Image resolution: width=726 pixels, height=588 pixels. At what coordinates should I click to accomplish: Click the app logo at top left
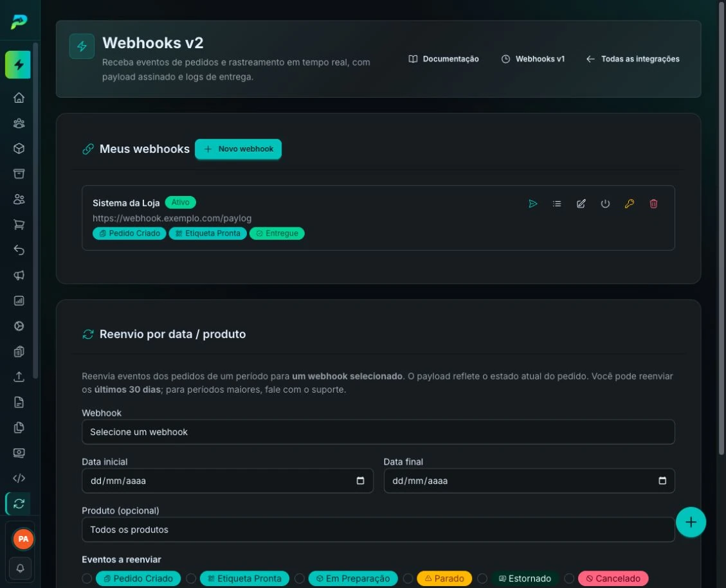(19, 22)
